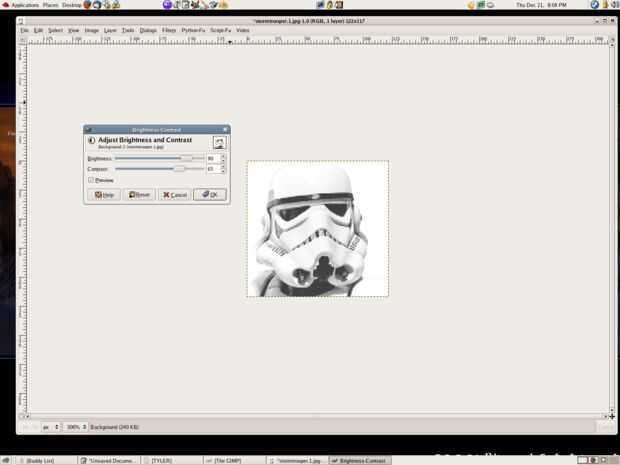620x465 pixels.
Task: Click the Brightness-Contrast tool icon in dialog
Action: (92, 140)
